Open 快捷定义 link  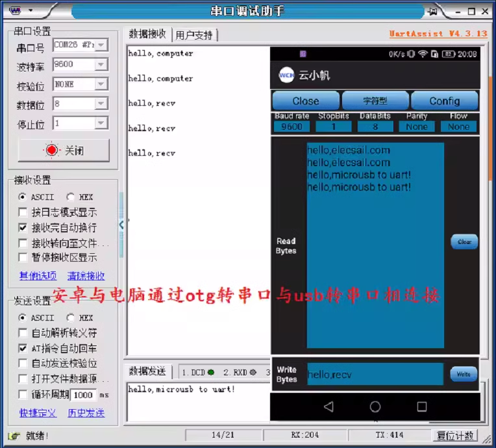[x=38, y=413]
